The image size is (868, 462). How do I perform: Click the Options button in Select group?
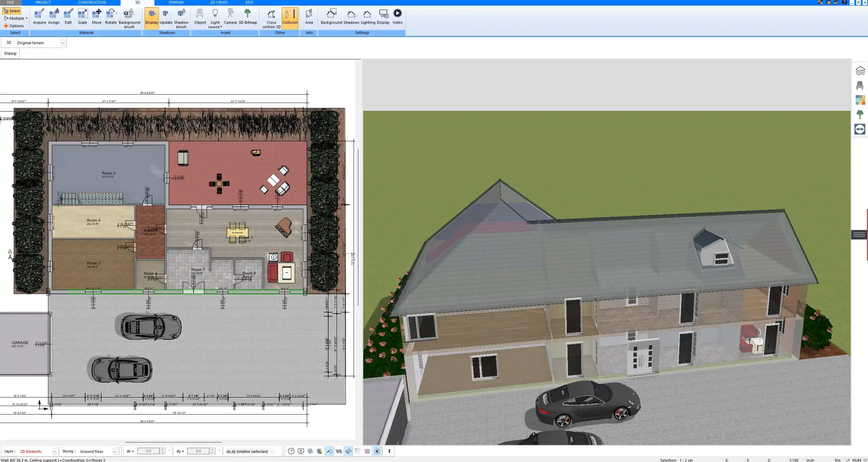(x=15, y=25)
